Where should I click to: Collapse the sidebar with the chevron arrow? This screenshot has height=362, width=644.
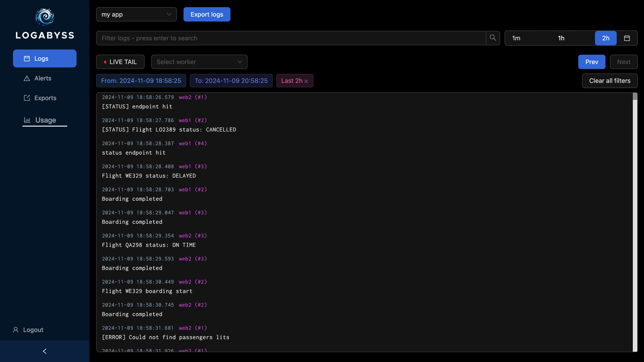[45, 351]
